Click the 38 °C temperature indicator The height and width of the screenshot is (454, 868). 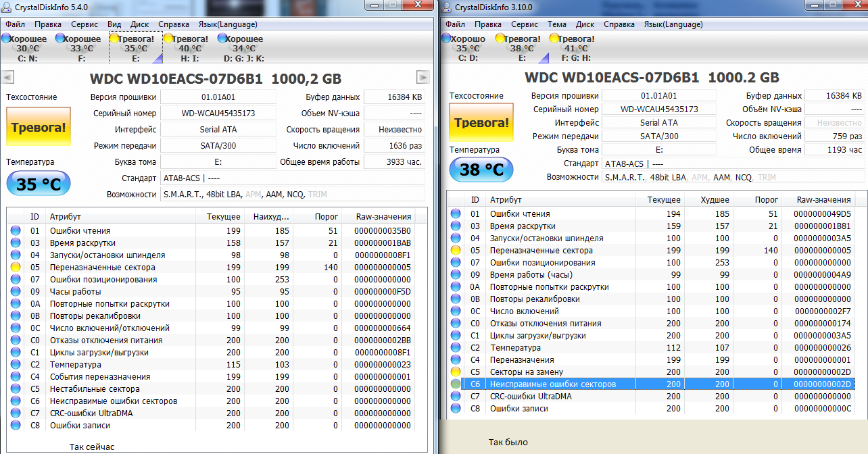coord(481,170)
